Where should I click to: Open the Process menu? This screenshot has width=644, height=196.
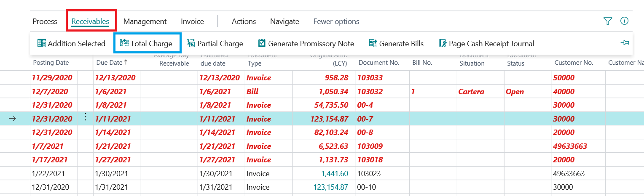tap(45, 21)
